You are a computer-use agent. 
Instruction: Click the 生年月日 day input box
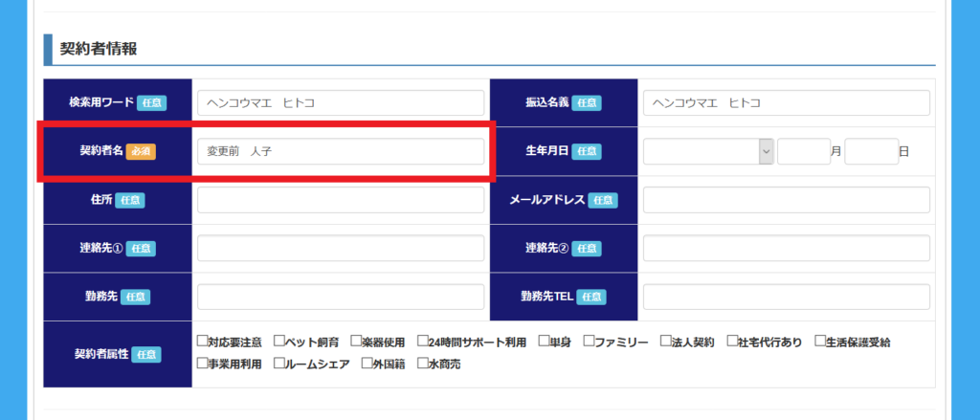point(871,151)
